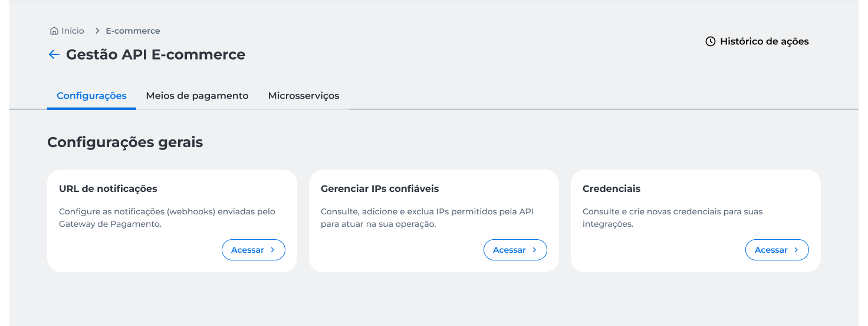Click the Gestão API E-commerce page heading
The width and height of the screenshot is (868, 326).
click(x=156, y=55)
